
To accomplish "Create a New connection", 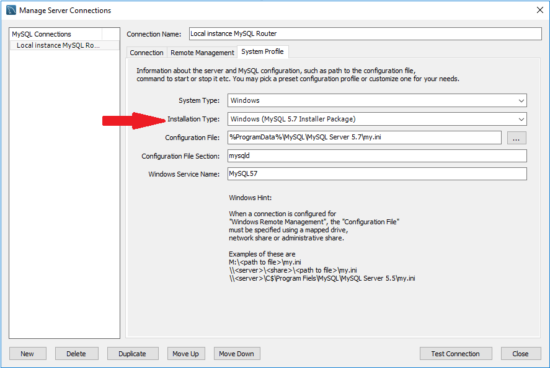I will [x=27, y=354].
